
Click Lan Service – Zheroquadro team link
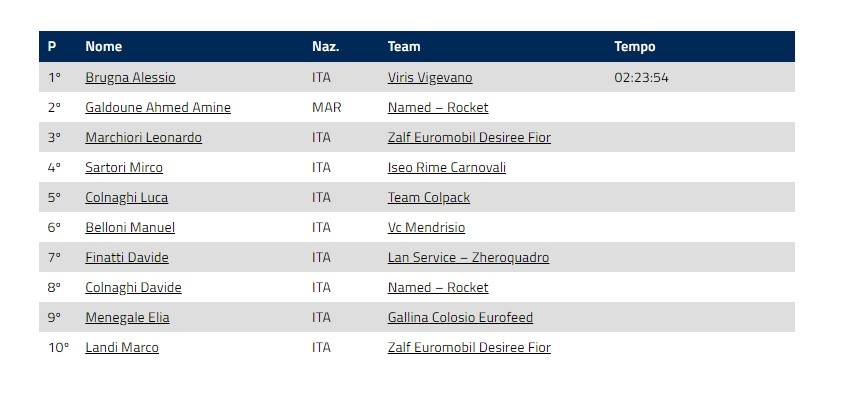coord(468,258)
